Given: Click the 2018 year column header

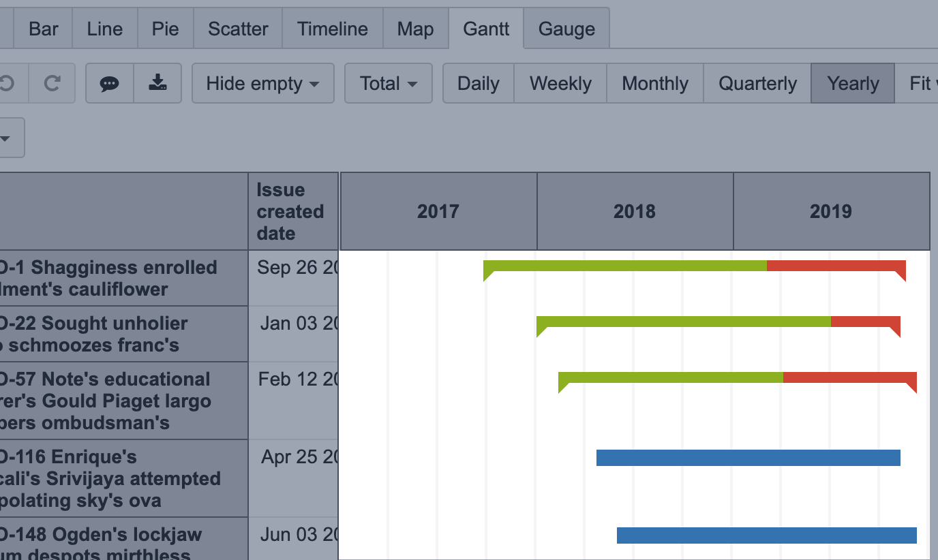Looking at the screenshot, I should point(635,211).
